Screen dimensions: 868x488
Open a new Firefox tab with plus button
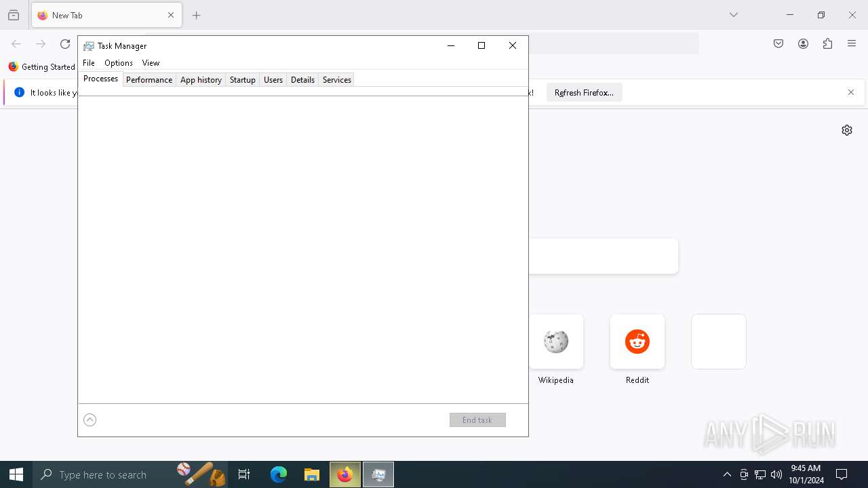(197, 15)
